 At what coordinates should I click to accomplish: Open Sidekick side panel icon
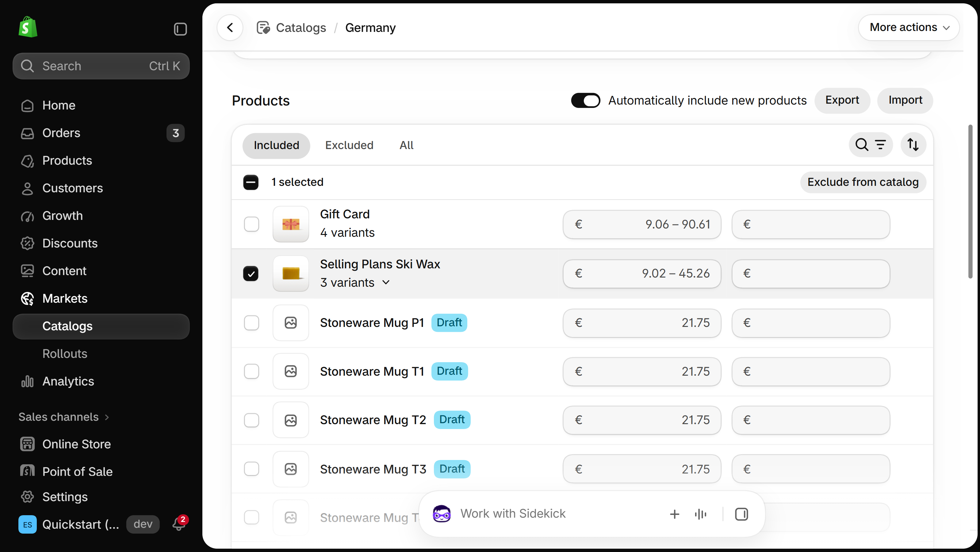pyautogui.click(x=741, y=514)
